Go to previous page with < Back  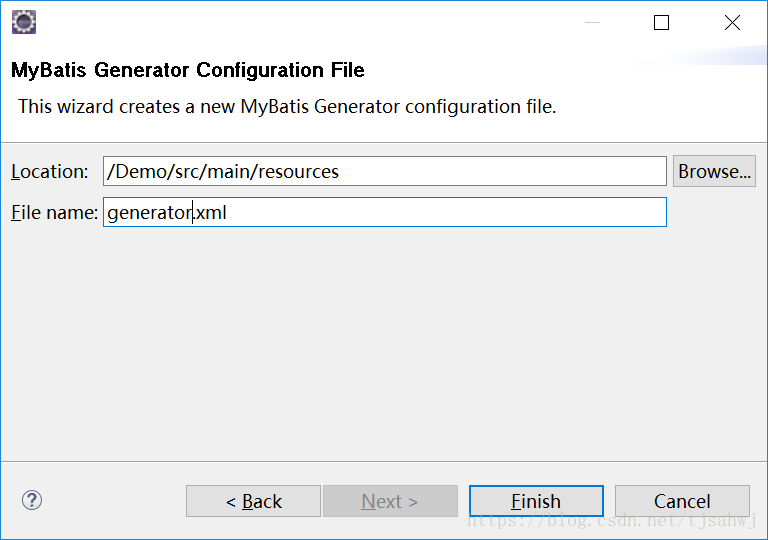pos(253,501)
